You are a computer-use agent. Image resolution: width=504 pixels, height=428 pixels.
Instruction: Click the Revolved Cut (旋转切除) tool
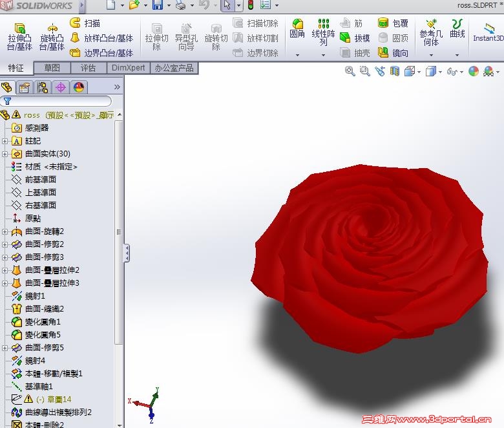click(x=216, y=37)
